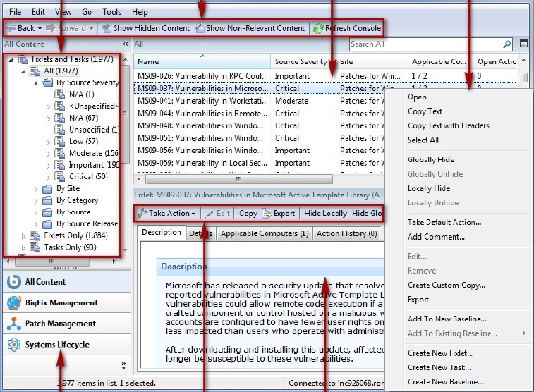This screenshot has width=534, height=392.
Task: Choose Create New Fixlet option
Action: tap(439, 353)
